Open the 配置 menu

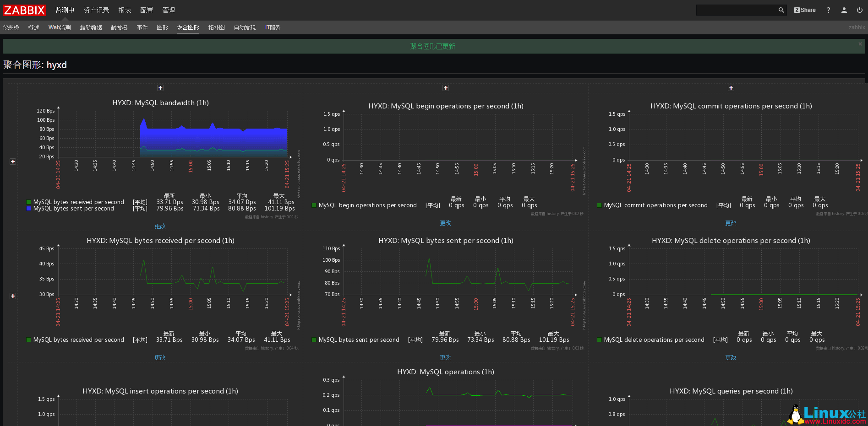point(146,10)
